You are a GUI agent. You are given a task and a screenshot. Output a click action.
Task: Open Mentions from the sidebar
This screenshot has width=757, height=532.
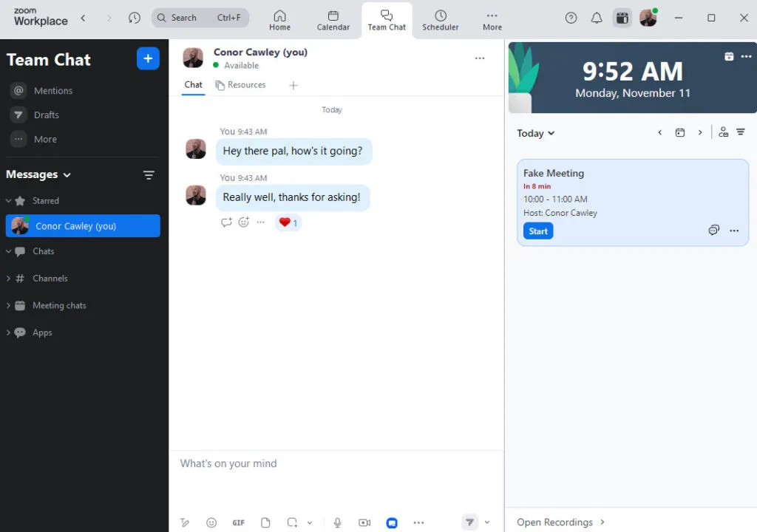[x=51, y=90]
